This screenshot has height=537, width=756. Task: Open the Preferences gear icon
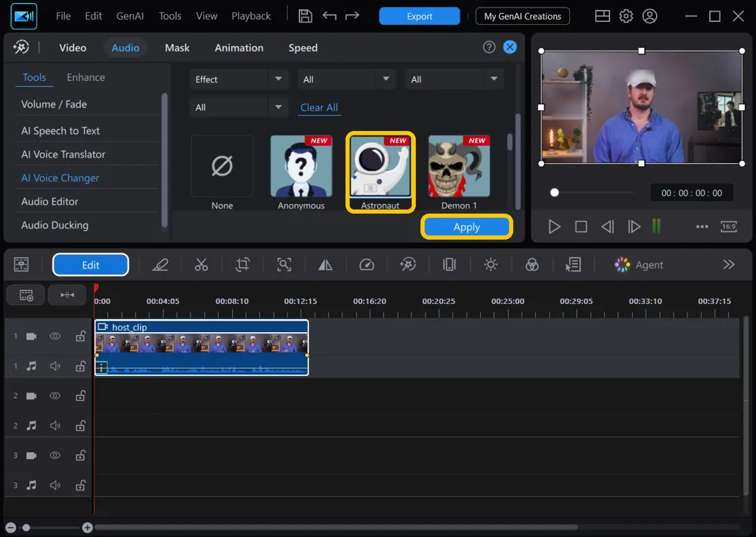(x=626, y=17)
